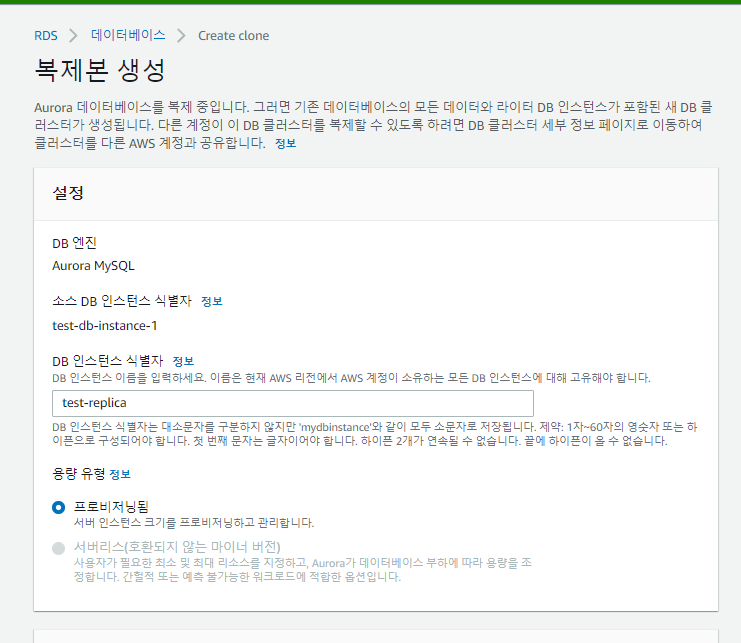This screenshot has height=643, width=741.
Task: Click the 설정 section header
Action: click(x=68, y=193)
